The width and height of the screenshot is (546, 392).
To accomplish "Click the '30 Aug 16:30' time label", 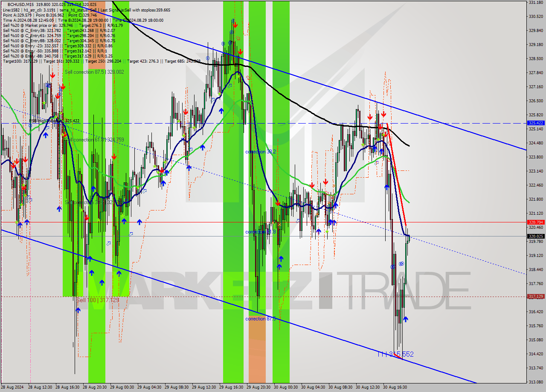I will (x=395, y=387).
